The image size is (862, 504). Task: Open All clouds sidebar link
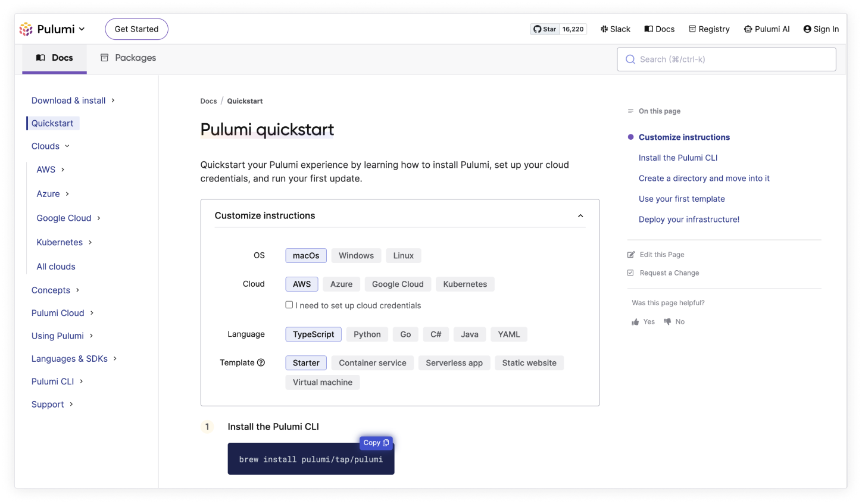(x=56, y=267)
